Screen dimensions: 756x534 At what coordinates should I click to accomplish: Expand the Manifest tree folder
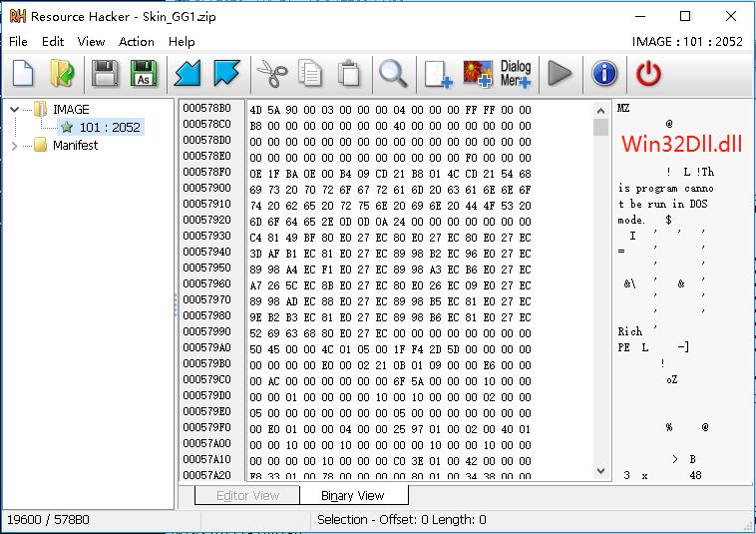click(x=14, y=145)
